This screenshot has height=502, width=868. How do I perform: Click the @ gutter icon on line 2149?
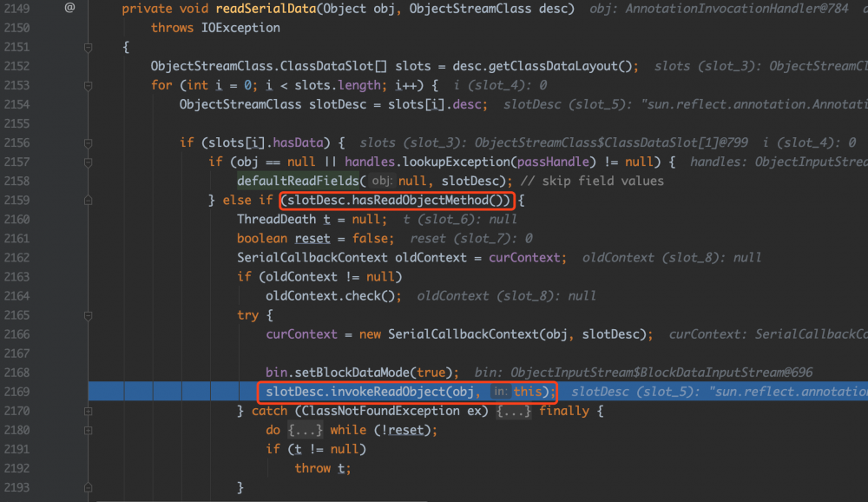click(x=69, y=8)
